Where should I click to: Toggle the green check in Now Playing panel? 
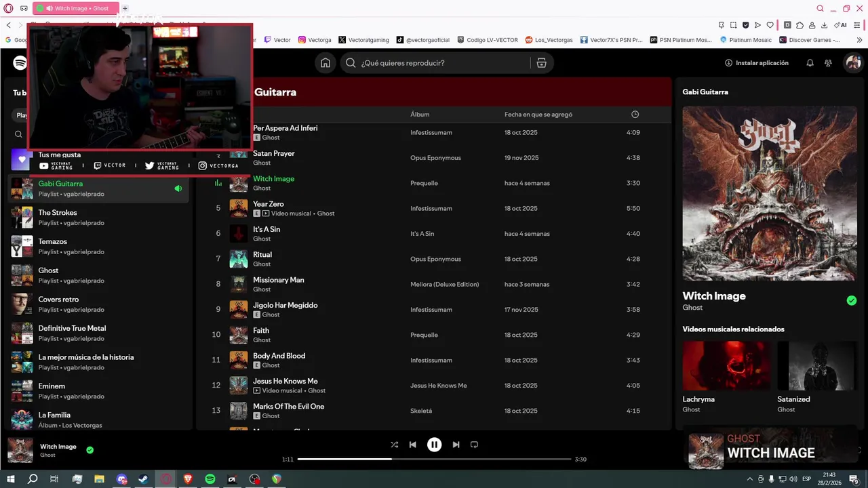click(852, 300)
